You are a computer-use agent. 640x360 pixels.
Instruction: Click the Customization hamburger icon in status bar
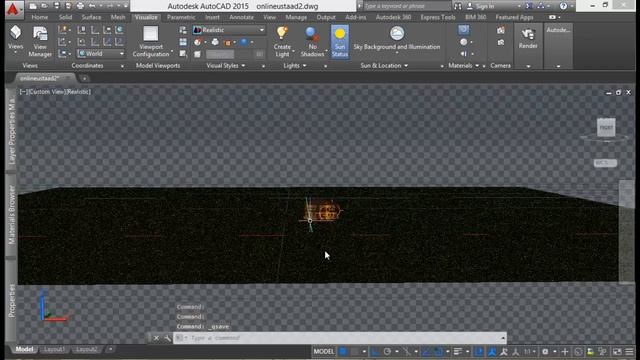click(630, 351)
